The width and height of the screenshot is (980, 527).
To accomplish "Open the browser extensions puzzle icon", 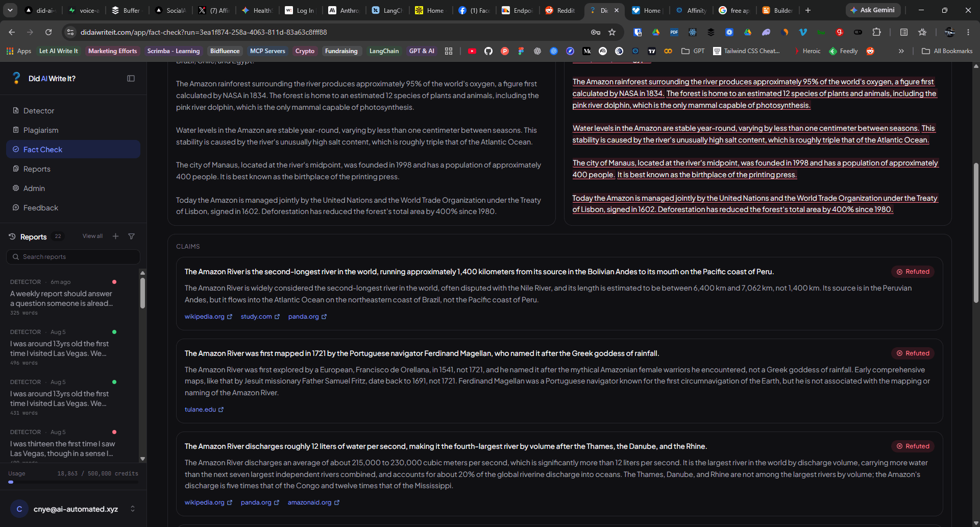I will 876,32.
